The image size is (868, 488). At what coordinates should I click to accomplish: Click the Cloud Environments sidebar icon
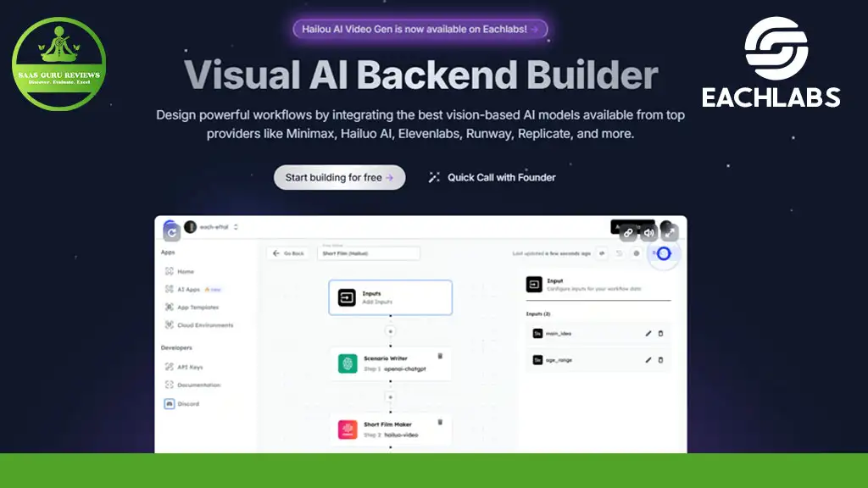[x=170, y=324]
